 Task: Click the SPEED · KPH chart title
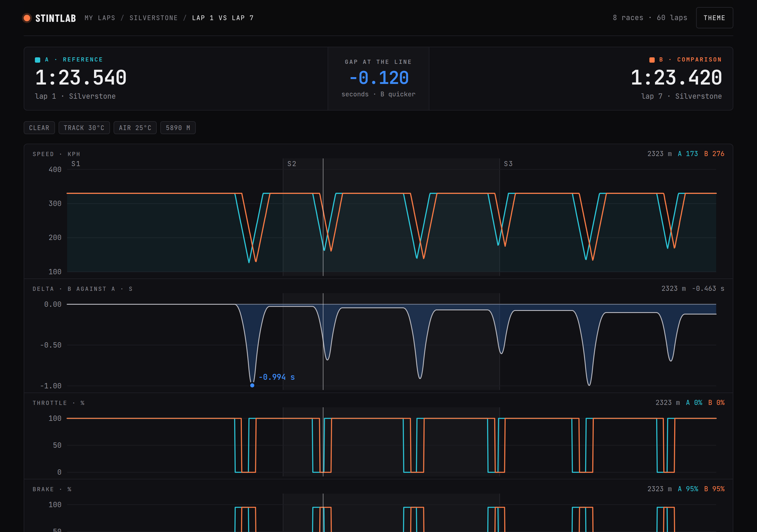[x=56, y=154]
